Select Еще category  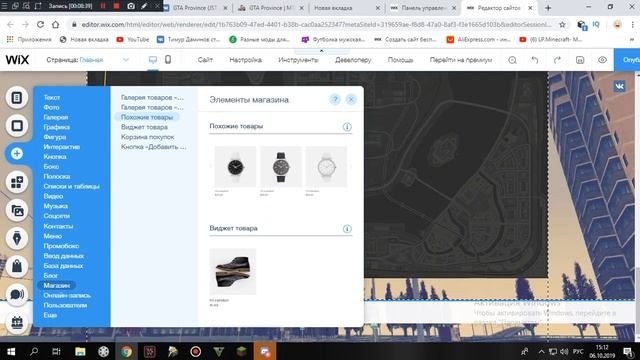(x=50, y=315)
